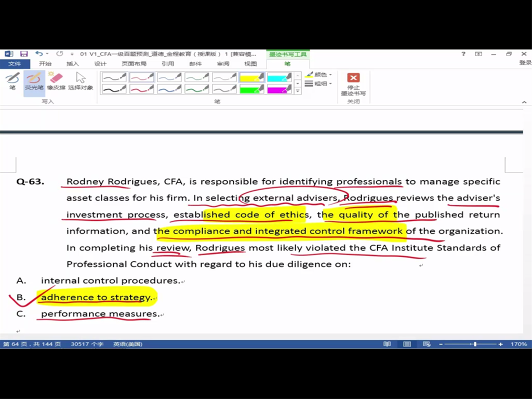Switch to Web Layout view icon

click(427, 344)
